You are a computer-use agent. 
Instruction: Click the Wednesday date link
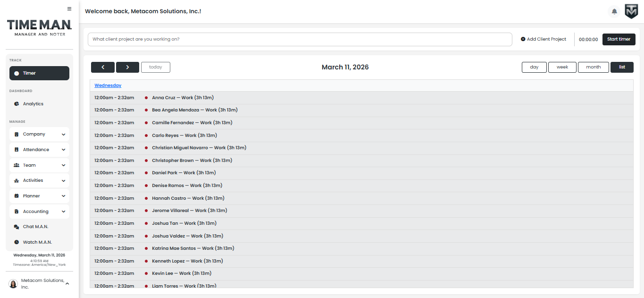108,85
